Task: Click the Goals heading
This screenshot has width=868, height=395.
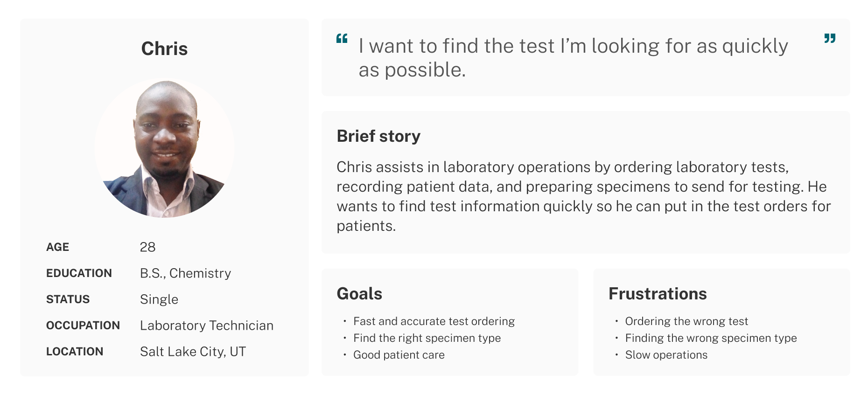Action: (359, 294)
